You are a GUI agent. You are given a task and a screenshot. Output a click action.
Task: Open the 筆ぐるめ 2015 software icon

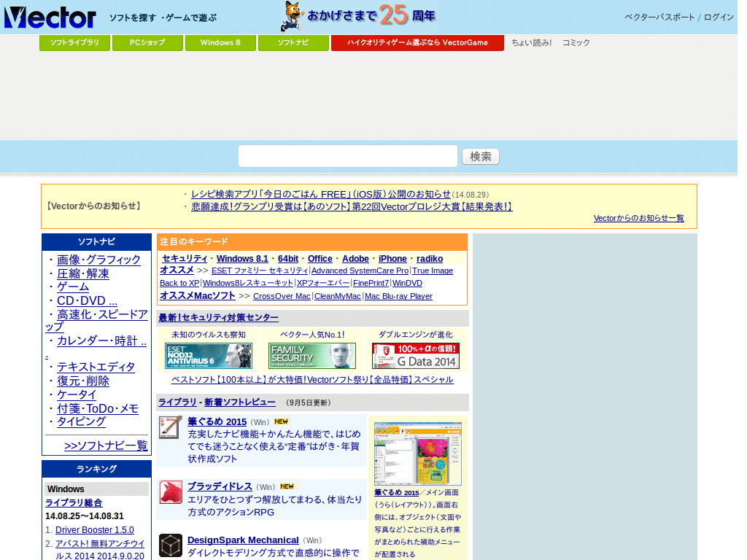point(171,427)
